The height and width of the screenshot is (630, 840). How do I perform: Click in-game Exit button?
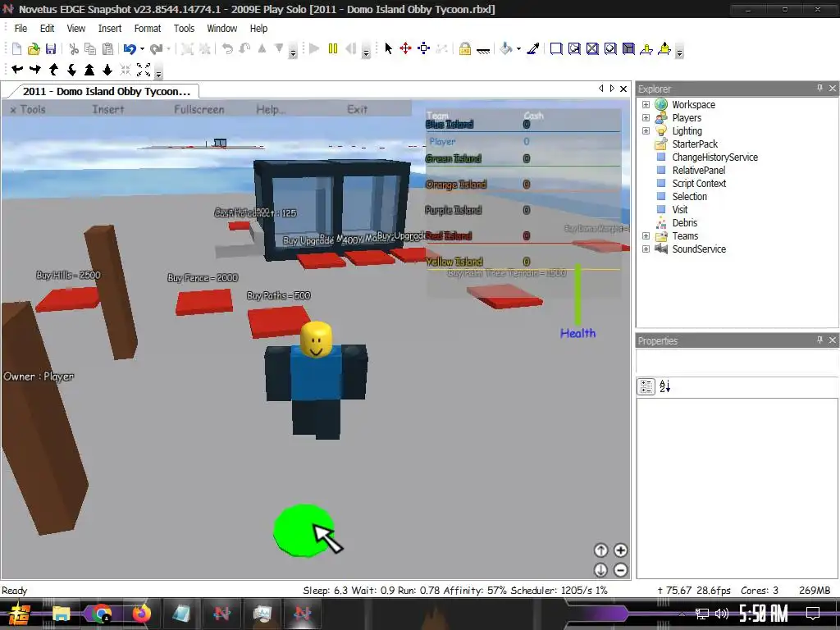[x=358, y=109]
